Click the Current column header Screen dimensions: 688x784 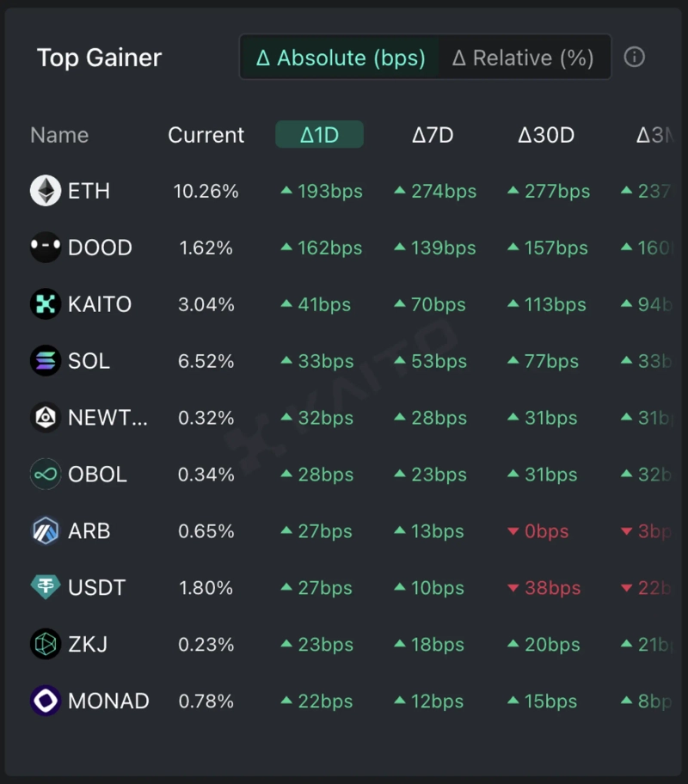click(206, 135)
